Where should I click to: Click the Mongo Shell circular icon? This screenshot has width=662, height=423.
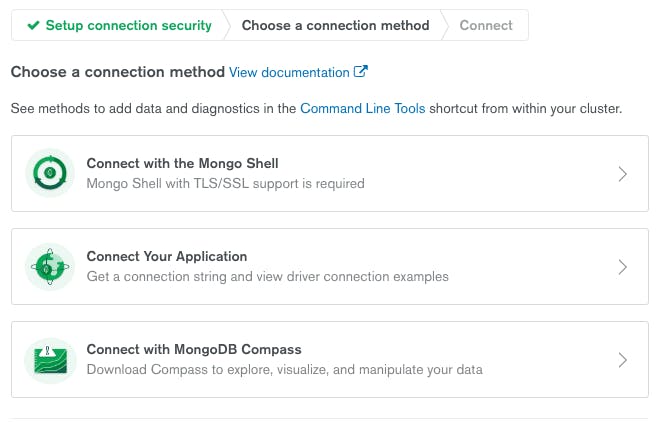(x=50, y=173)
